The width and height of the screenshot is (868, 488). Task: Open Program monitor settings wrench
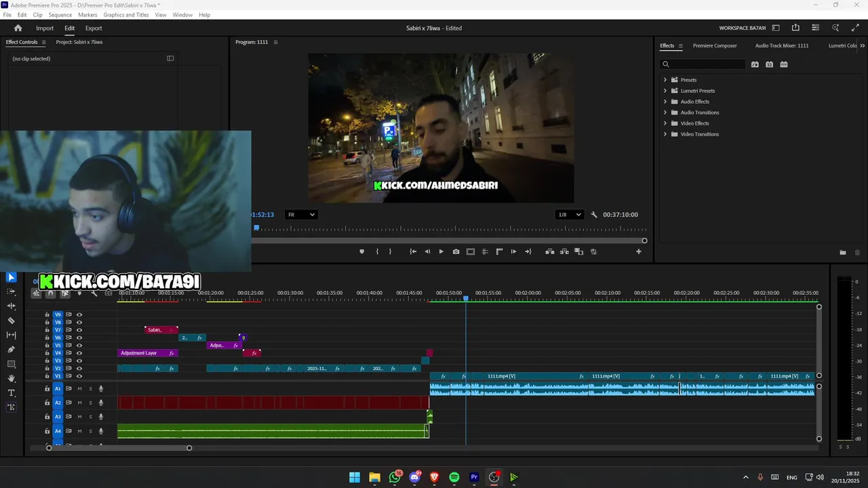594,215
